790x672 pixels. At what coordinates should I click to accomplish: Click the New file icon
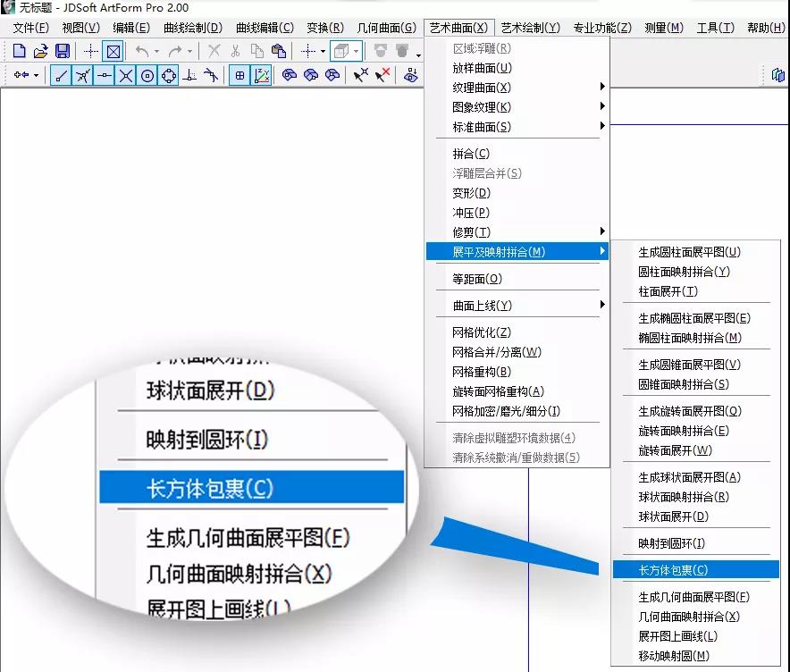pyautogui.click(x=19, y=51)
